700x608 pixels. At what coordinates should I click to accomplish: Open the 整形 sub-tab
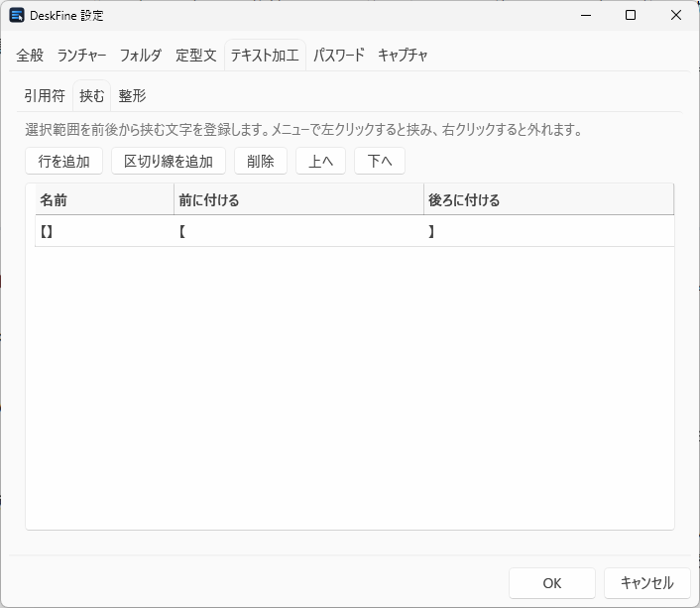coord(132,95)
